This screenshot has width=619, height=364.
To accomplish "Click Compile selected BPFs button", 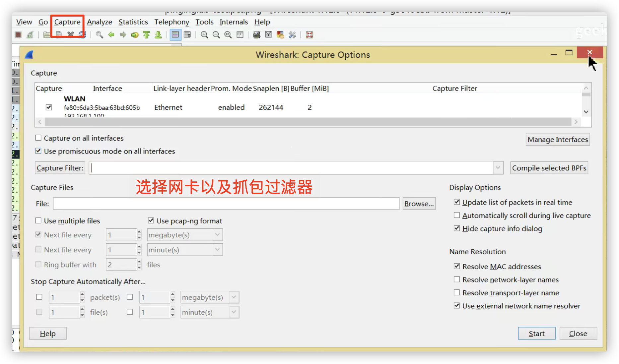I will click(549, 168).
